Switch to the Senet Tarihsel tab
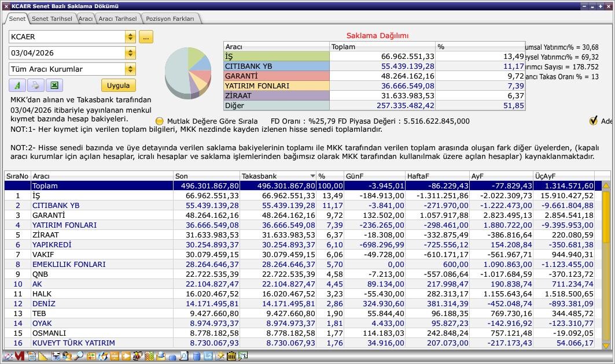This screenshot has height=364, width=615. (x=52, y=18)
